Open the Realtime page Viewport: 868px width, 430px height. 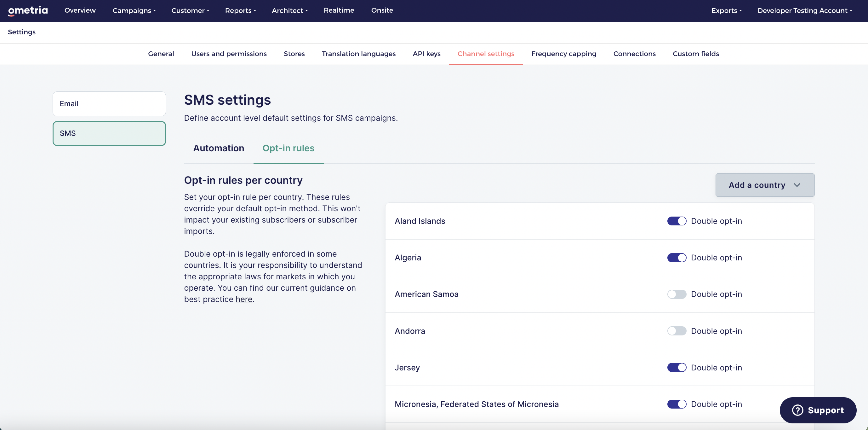coord(339,10)
